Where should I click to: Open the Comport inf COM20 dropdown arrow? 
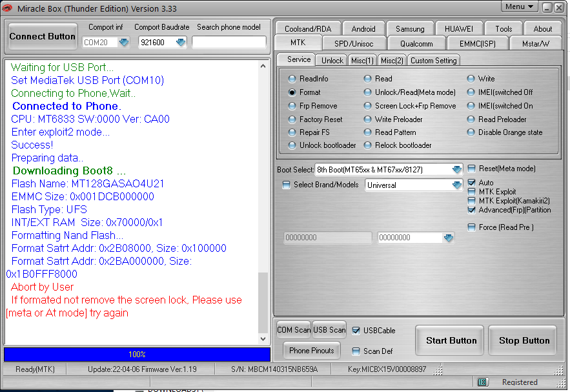tap(123, 43)
